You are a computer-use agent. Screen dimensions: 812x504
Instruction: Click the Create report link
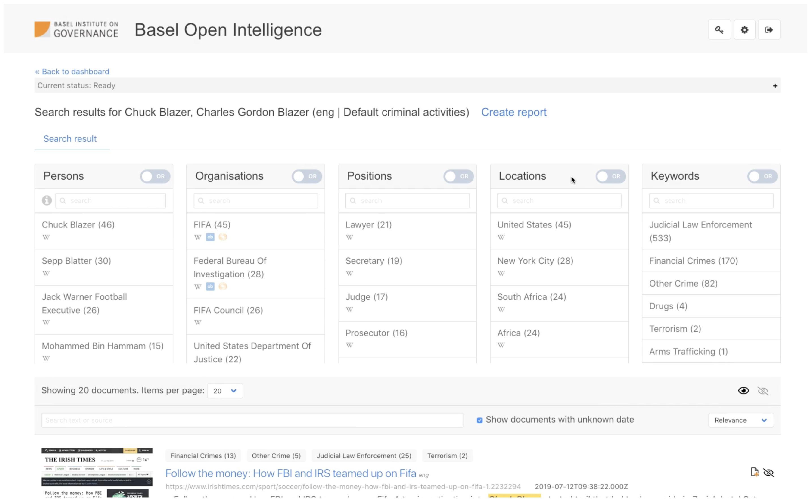point(513,112)
